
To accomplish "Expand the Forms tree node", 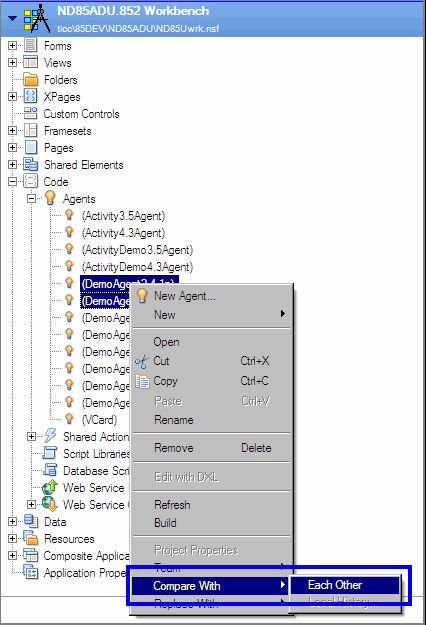I will [x=12, y=45].
